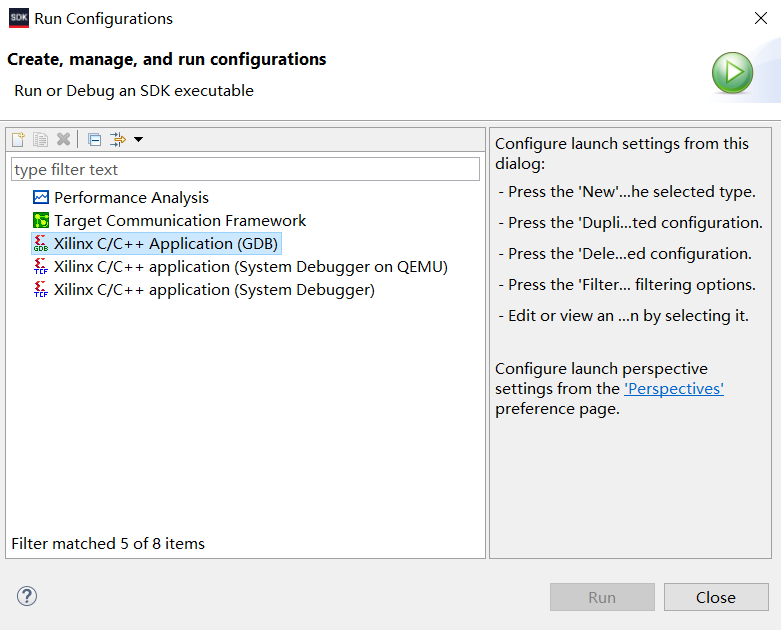Select Target Communication Framework entry
Screen dimensions: 781x630
(180, 221)
